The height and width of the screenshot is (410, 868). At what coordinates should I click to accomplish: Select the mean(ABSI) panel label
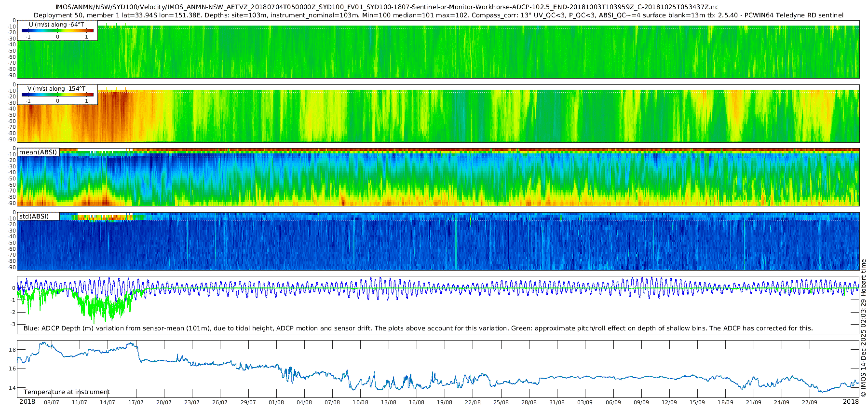tap(38, 152)
